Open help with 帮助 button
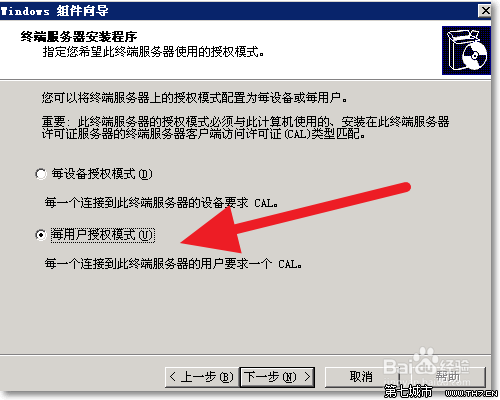Screen dimensions: 500x400 point(447,377)
